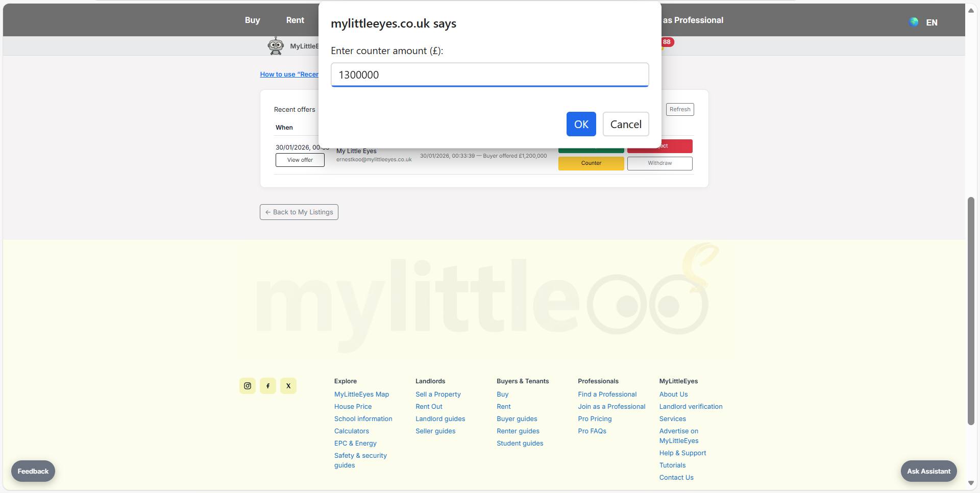980x493 pixels.
Task: Click the globe language icon
Action: (914, 22)
